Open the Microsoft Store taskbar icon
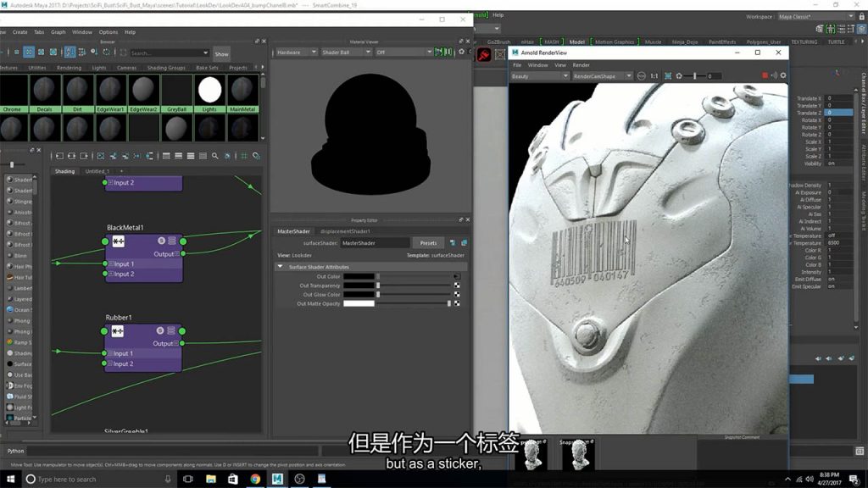The image size is (868, 488). coord(233,479)
